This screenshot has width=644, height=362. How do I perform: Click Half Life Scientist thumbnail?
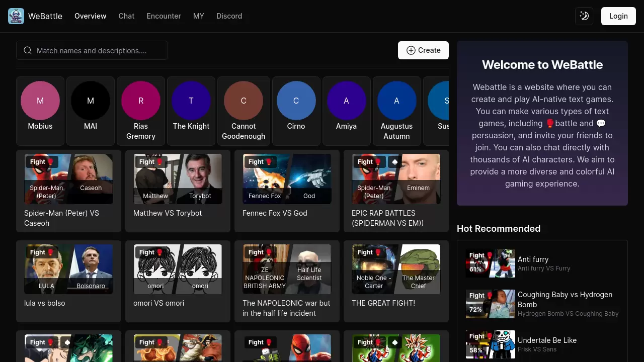click(x=310, y=269)
